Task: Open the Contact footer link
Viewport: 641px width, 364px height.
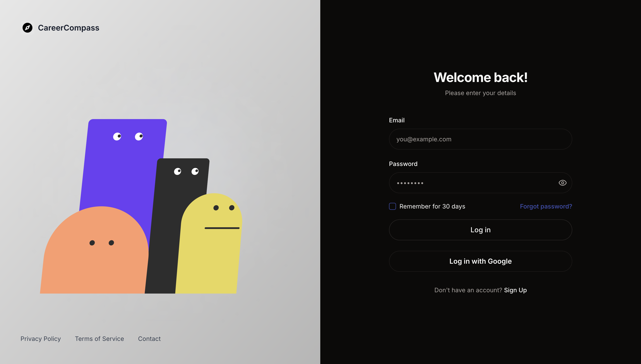Action: tap(149, 339)
